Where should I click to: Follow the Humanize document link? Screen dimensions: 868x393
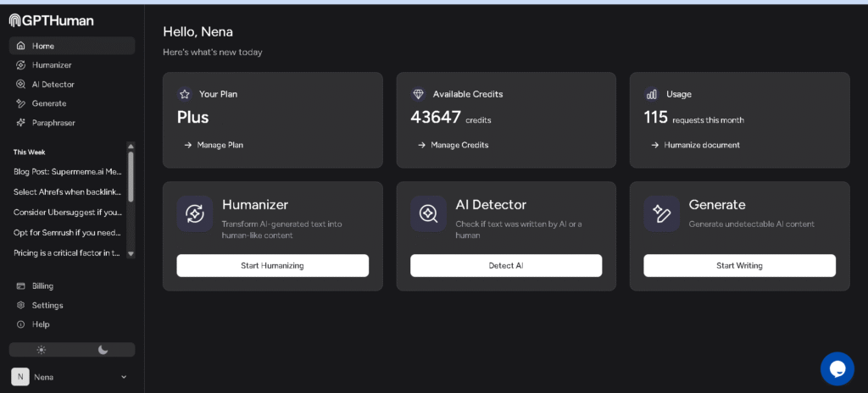[x=701, y=145]
